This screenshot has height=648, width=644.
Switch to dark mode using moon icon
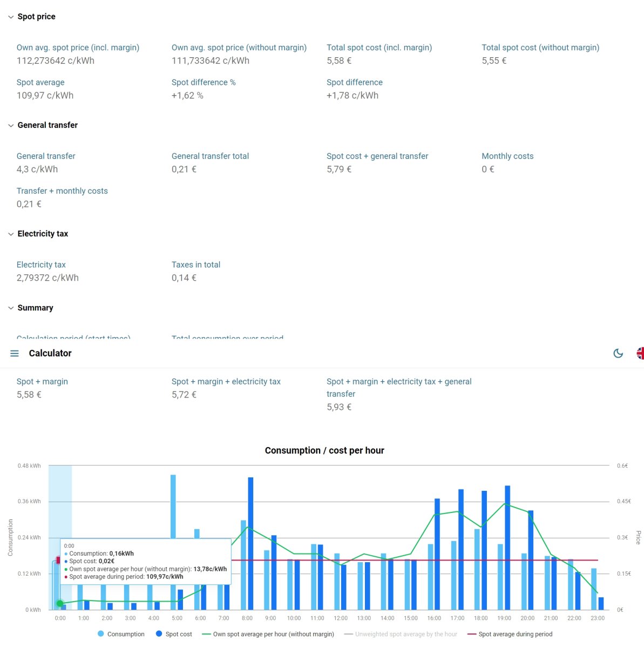tap(618, 353)
